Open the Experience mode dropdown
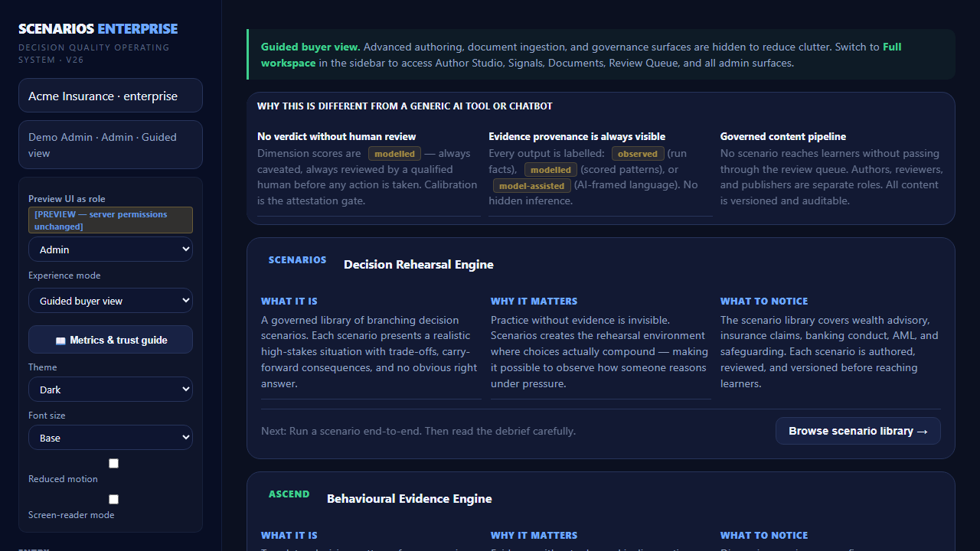 pos(110,301)
